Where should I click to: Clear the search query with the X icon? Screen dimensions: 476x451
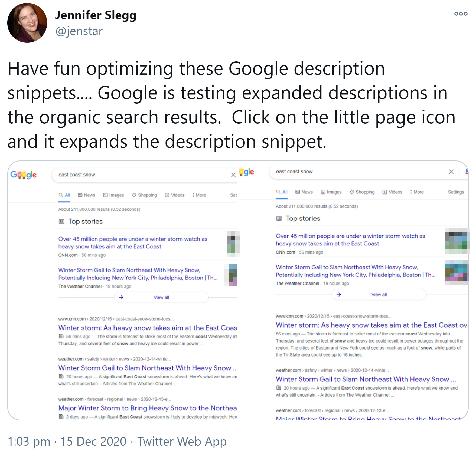click(x=233, y=175)
